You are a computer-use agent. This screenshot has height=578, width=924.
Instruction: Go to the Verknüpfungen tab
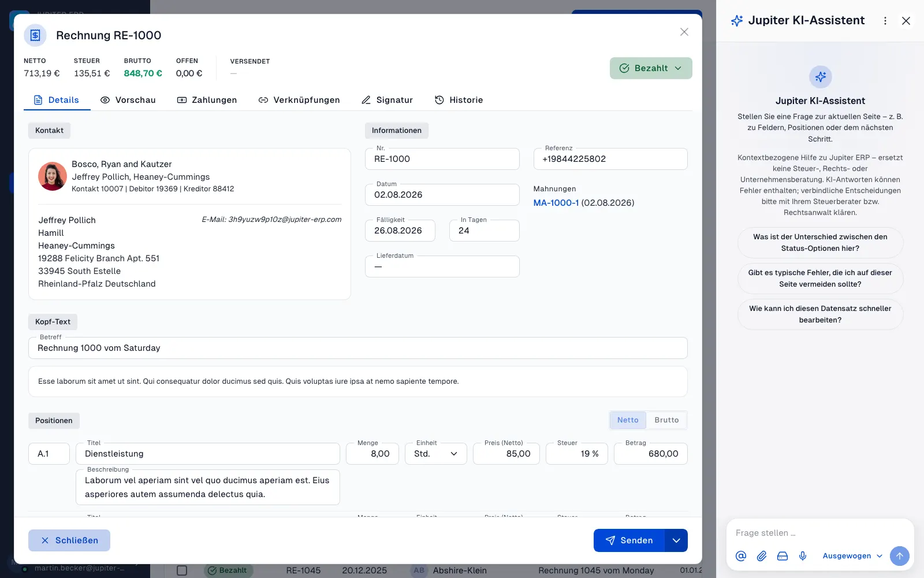coord(299,100)
